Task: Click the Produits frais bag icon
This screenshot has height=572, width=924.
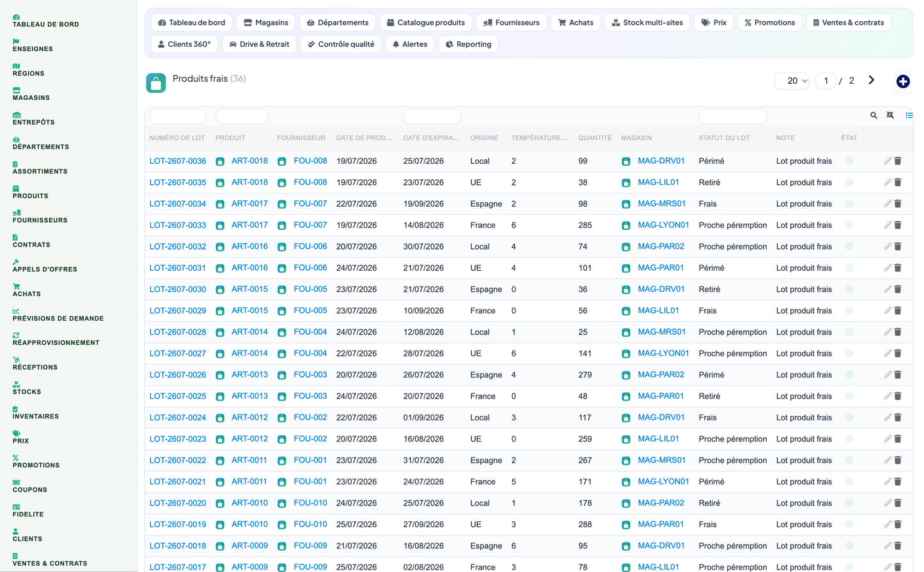Action: pyautogui.click(x=156, y=83)
